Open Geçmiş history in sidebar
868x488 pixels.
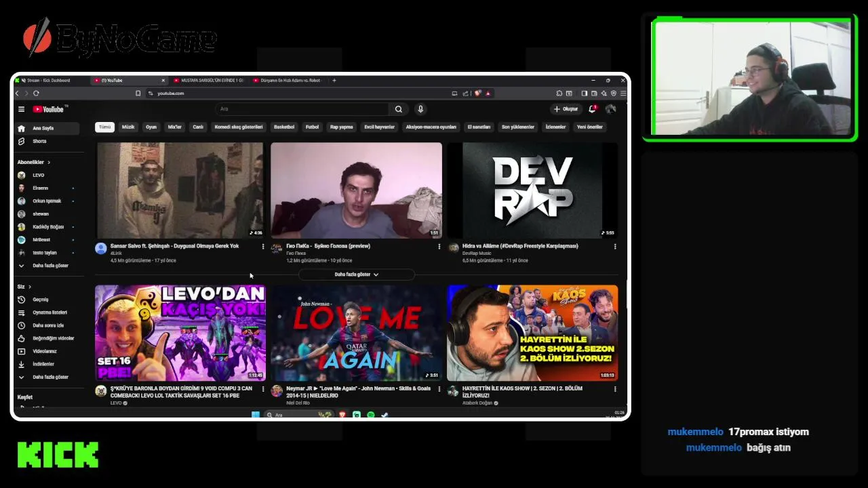(47, 300)
